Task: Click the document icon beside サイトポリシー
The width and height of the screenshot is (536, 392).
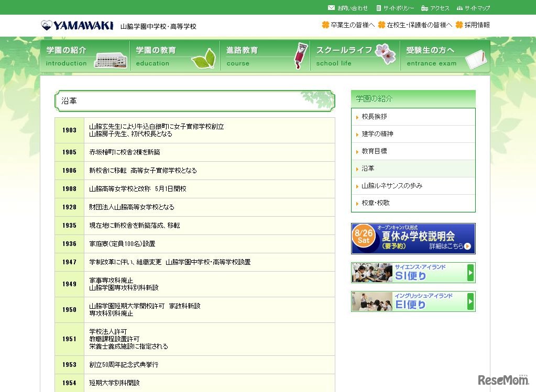Action: pos(378,8)
